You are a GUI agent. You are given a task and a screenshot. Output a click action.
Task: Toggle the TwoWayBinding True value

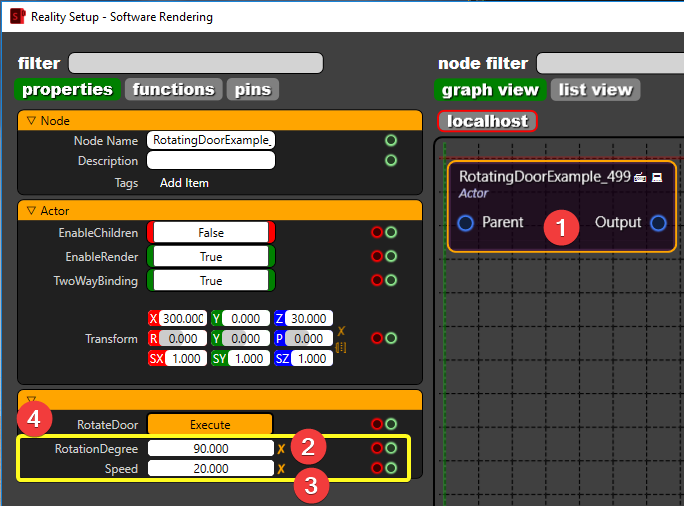(211, 281)
